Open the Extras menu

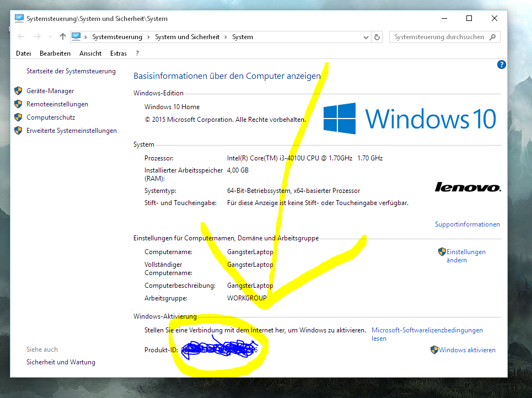tap(119, 53)
